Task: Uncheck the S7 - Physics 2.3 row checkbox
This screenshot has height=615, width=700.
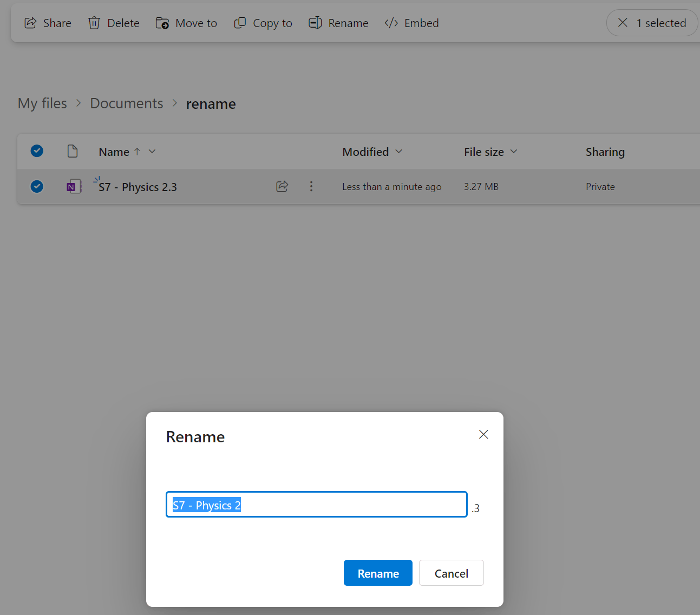Action: (37, 186)
